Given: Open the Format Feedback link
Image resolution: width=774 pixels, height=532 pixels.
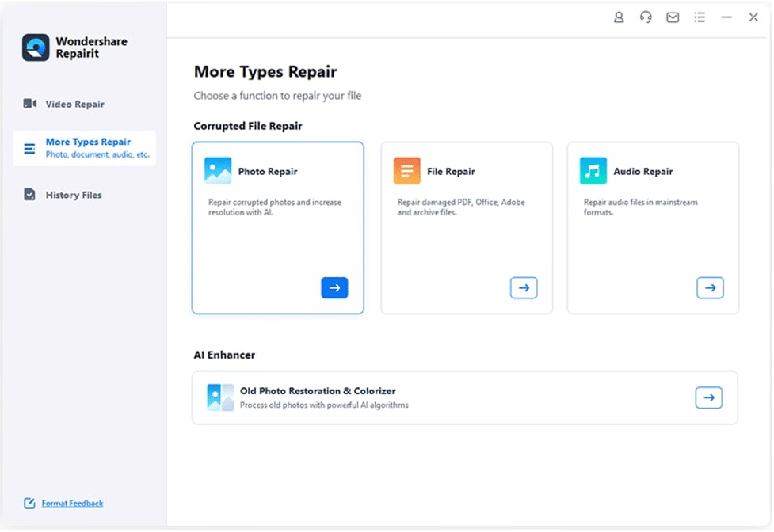Looking at the screenshot, I should click(72, 503).
